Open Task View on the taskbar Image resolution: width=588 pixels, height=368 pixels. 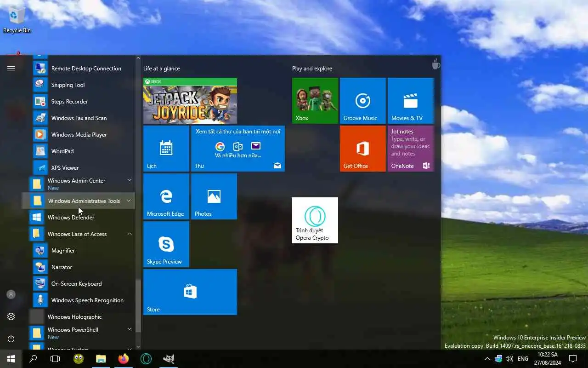point(55,359)
